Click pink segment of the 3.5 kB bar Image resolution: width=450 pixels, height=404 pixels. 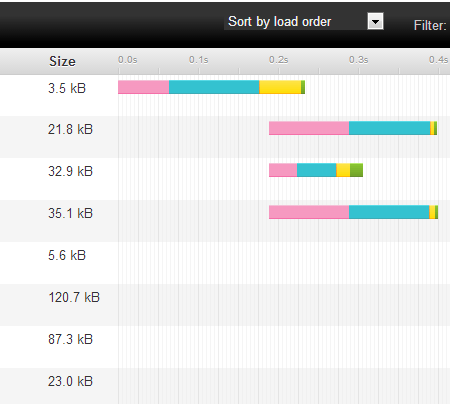coord(143,87)
